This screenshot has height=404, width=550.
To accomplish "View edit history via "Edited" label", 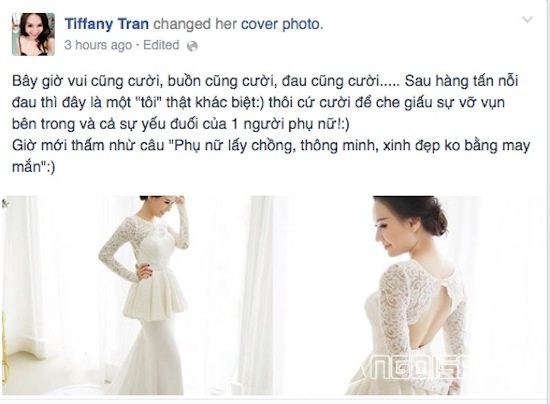I will pyautogui.click(x=161, y=45).
